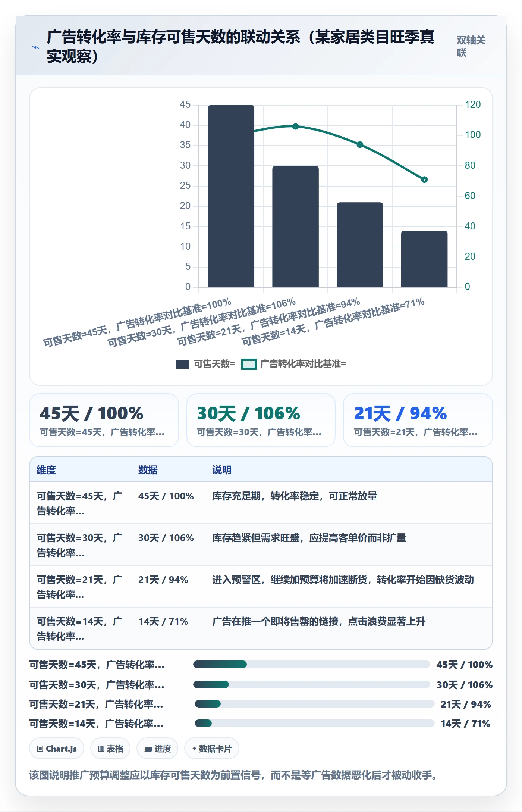Click the chart bar reaching 21
Image resolution: width=522 pixels, height=812 pixels.
(360, 244)
